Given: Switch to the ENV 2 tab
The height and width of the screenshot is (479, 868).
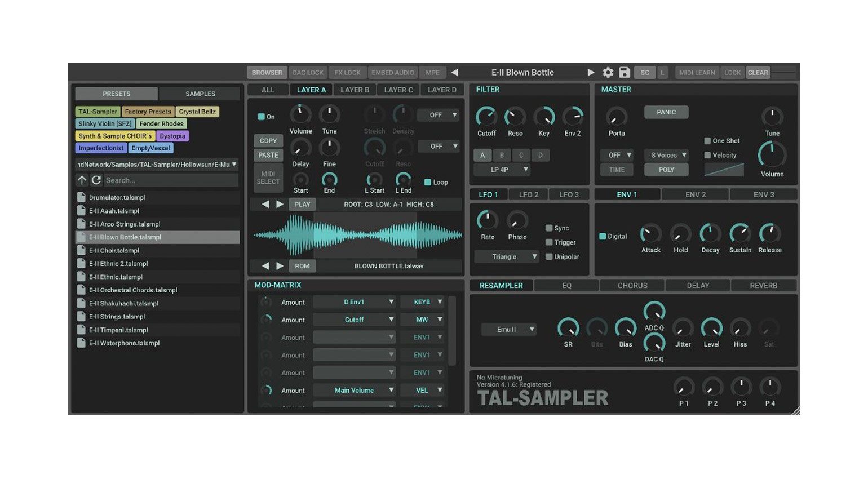Looking at the screenshot, I should (x=696, y=194).
